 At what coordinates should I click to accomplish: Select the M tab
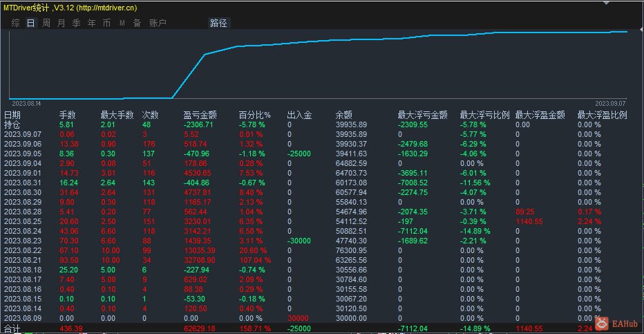[122, 23]
